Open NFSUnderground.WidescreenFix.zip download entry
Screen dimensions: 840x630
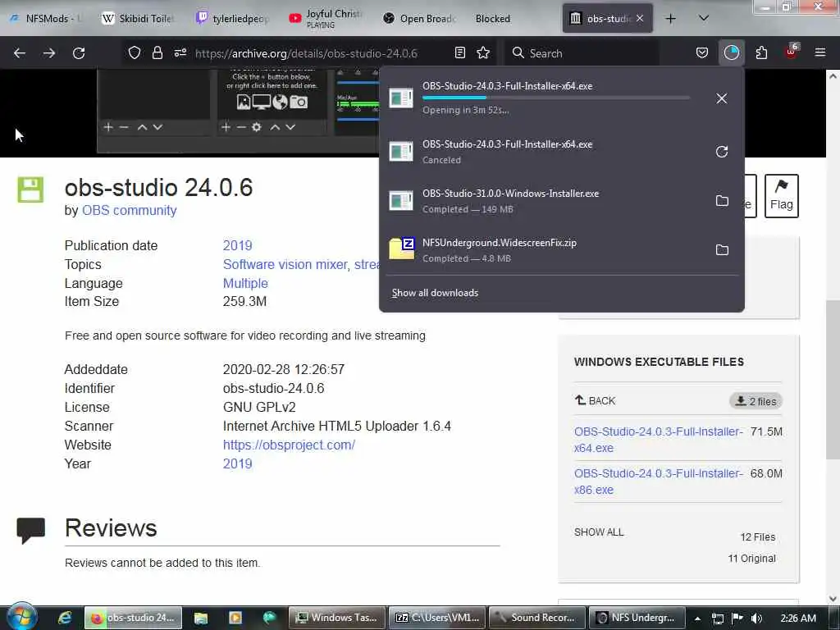click(x=544, y=249)
